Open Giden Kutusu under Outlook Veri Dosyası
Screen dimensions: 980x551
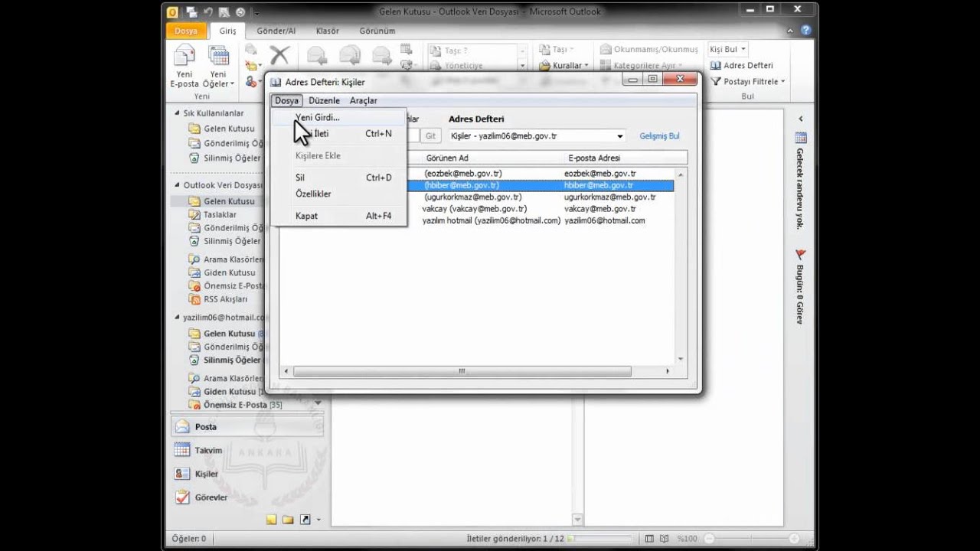point(229,272)
